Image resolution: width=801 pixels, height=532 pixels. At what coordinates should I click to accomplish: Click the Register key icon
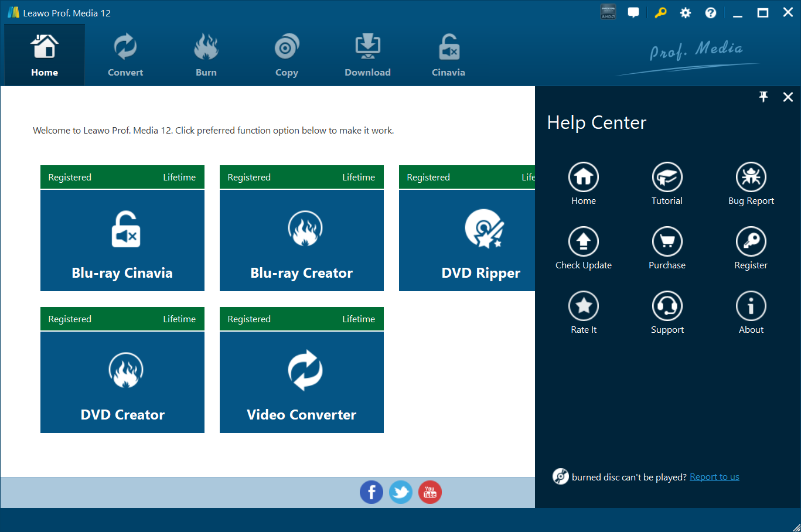tap(751, 241)
